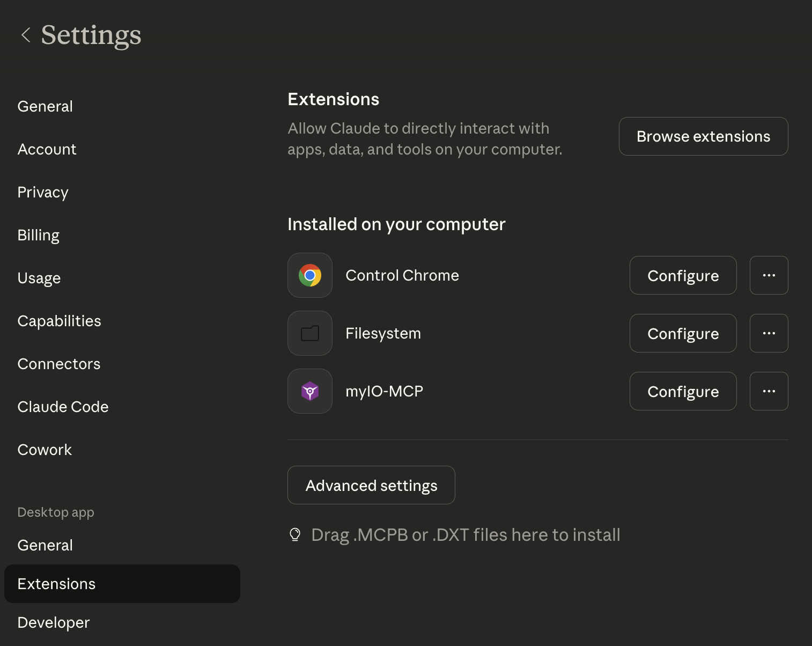Expand options for the myIO-MCP extension
The height and width of the screenshot is (646, 812).
pyautogui.click(x=769, y=391)
